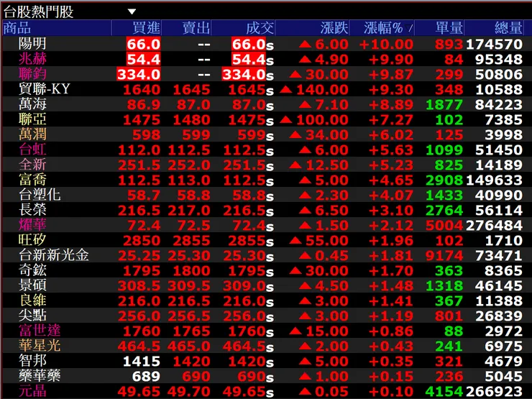Click the 9174 single volume of 台新新光金
This screenshot has width=532, height=399.
444,256
